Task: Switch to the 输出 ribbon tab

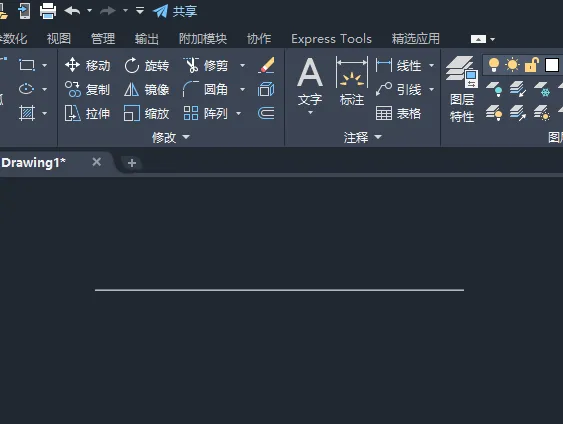Action: click(x=146, y=38)
